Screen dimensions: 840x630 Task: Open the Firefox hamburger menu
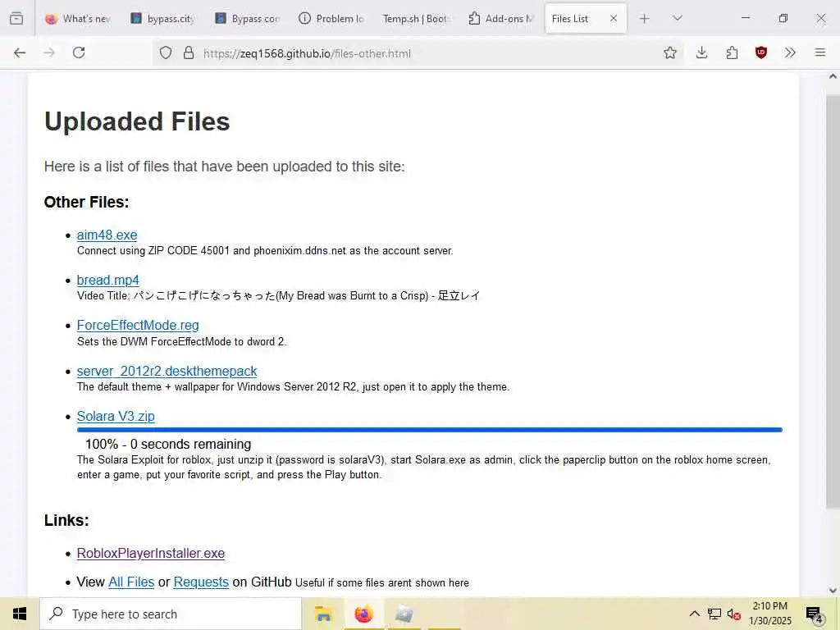coord(819,52)
